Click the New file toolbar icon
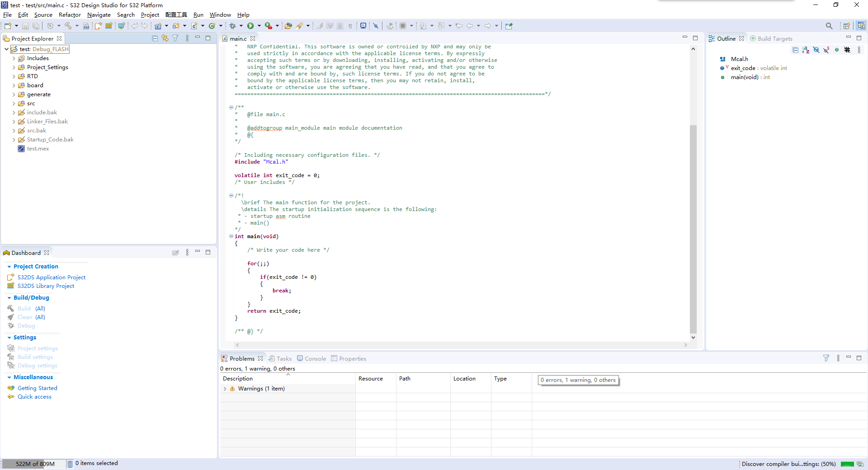Screen dimensions: 868x470 point(8,26)
